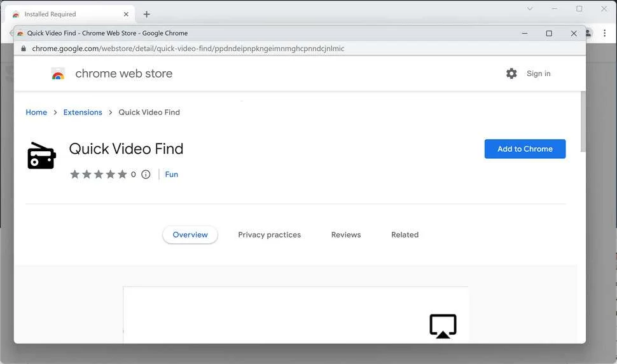Click the profile avatar in background window
This screenshot has height=364, width=617.
[588, 33]
